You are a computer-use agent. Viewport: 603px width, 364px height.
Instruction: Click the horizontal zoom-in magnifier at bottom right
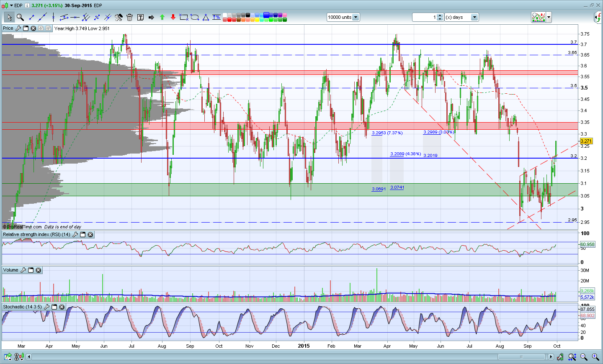pyautogui.click(x=595, y=357)
